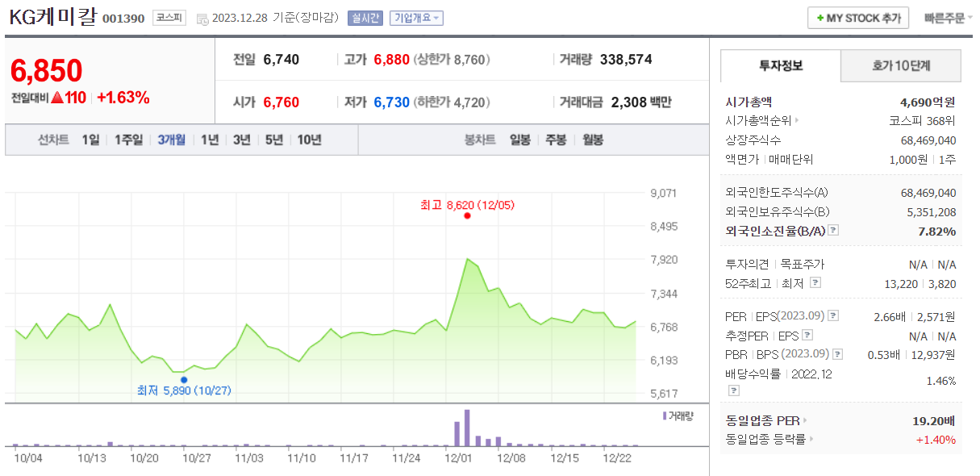The width and height of the screenshot is (980, 476).
Task: Click the 매매단위 label
Action: 791,160
